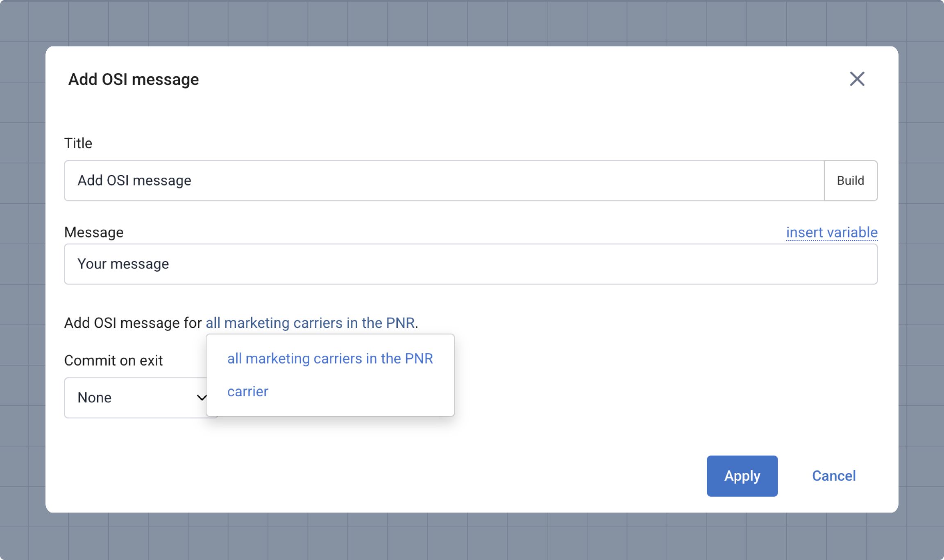Click the "None" value in the dropdown
The height and width of the screenshot is (560, 944).
point(95,397)
